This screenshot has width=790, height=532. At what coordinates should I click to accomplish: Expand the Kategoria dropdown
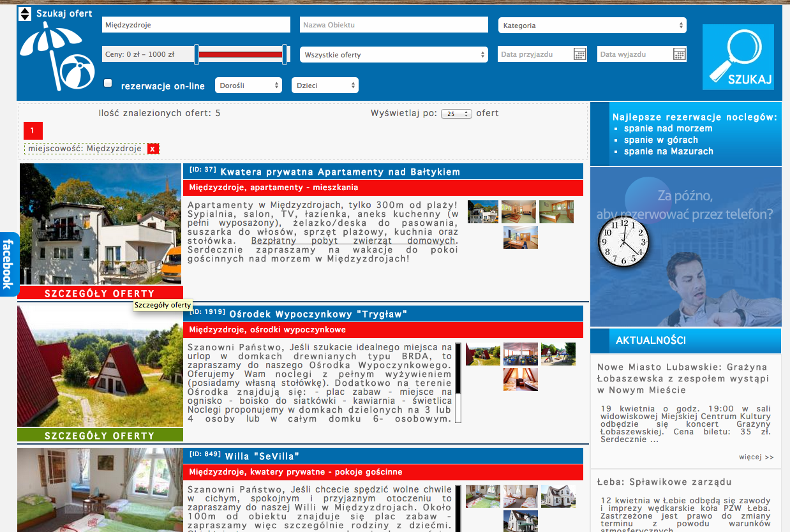592,26
